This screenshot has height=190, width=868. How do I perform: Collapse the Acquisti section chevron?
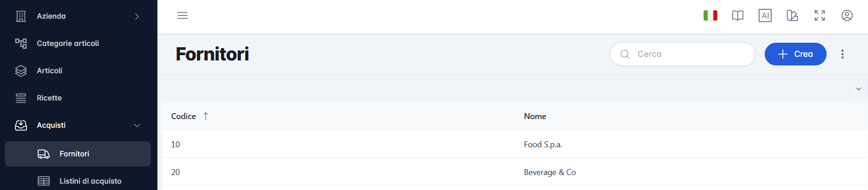[137, 125]
